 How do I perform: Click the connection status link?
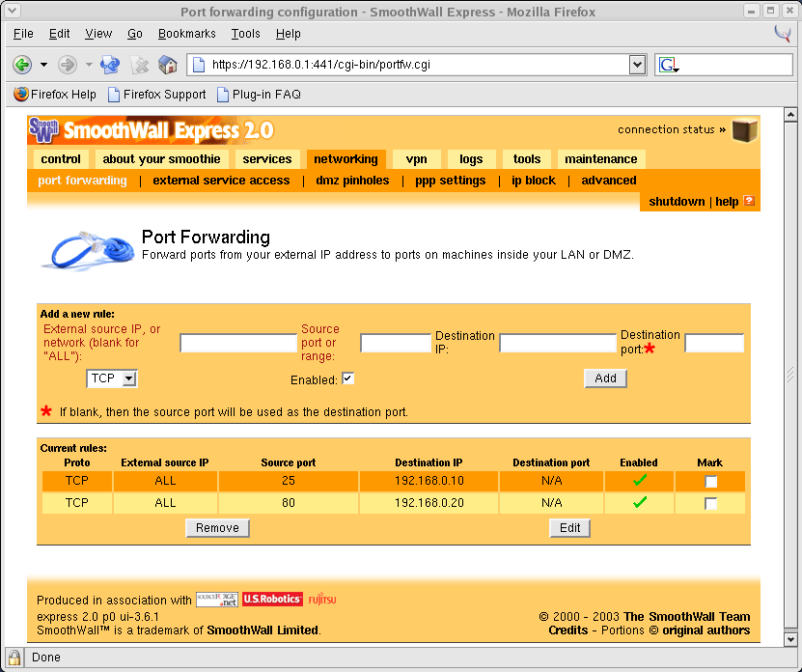click(x=672, y=129)
